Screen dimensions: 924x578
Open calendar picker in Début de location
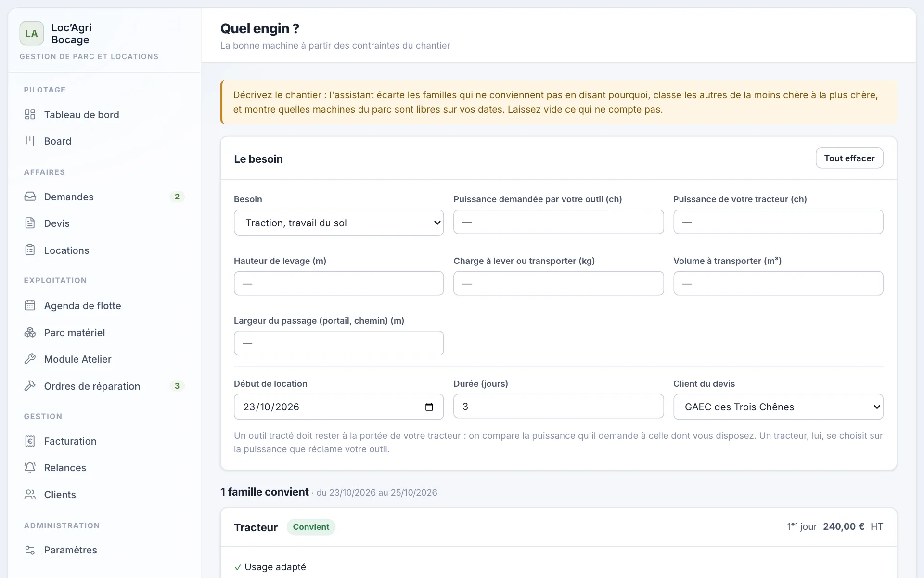(429, 407)
